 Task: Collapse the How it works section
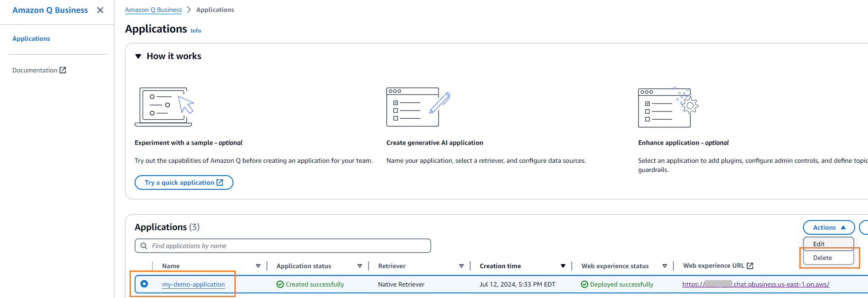138,56
